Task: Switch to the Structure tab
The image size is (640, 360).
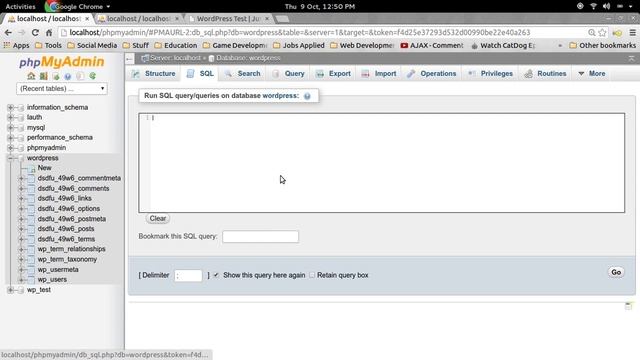Action: click(x=153, y=73)
